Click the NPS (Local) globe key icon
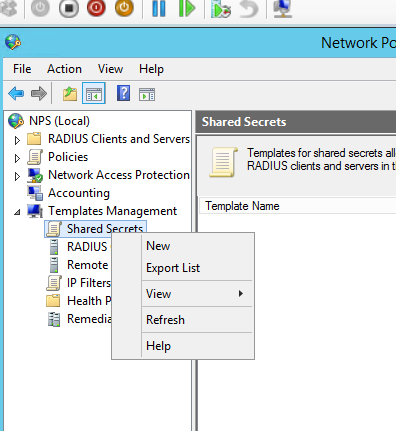This screenshot has width=396, height=431. click(x=16, y=121)
